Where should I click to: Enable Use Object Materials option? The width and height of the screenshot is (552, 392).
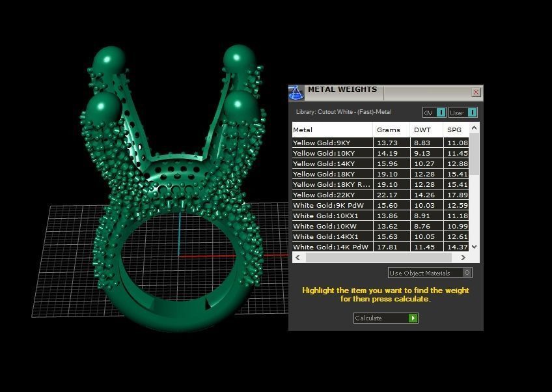click(x=430, y=273)
